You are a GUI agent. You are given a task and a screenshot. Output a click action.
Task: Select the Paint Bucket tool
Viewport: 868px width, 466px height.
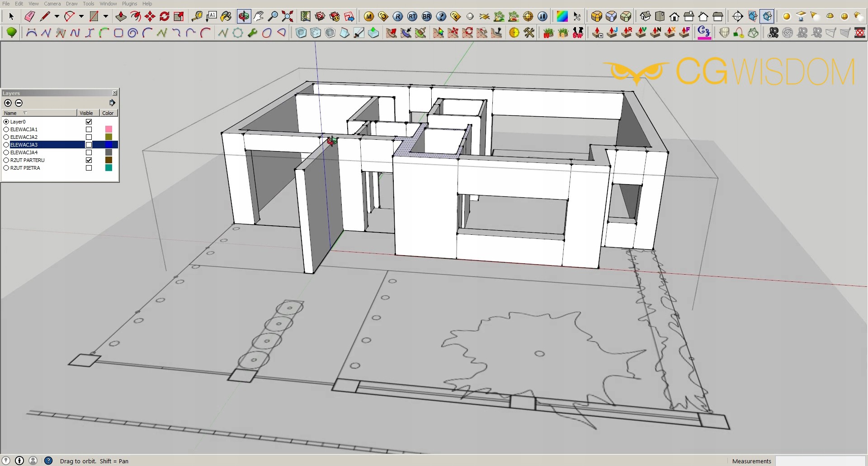tap(226, 17)
